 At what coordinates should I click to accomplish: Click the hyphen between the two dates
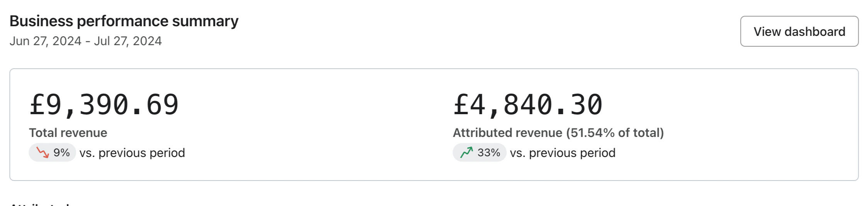(88, 41)
